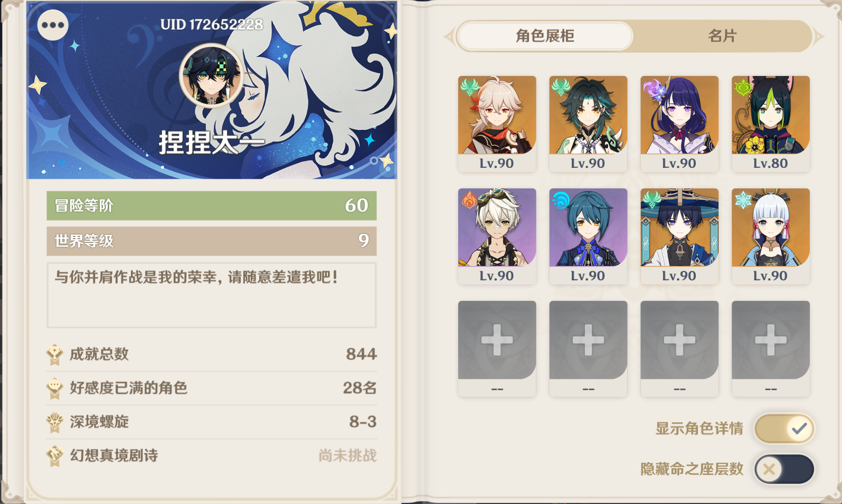Open the Tighnari Lv.80 character card
The height and width of the screenshot is (504, 842).
(771, 123)
